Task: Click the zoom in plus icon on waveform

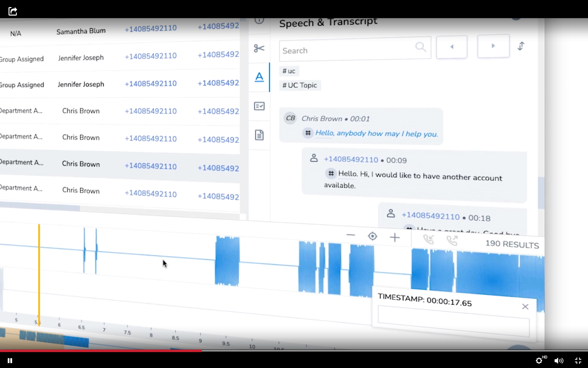Action: tap(395, 238)
